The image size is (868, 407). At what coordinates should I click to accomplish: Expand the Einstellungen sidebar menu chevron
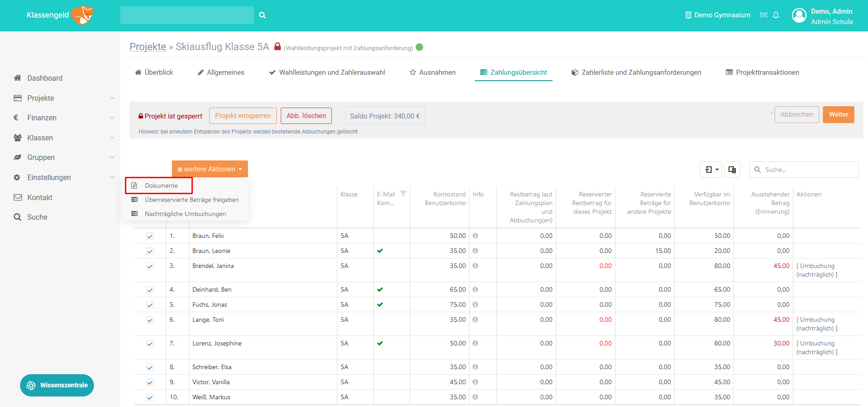[x=112, y=177]
